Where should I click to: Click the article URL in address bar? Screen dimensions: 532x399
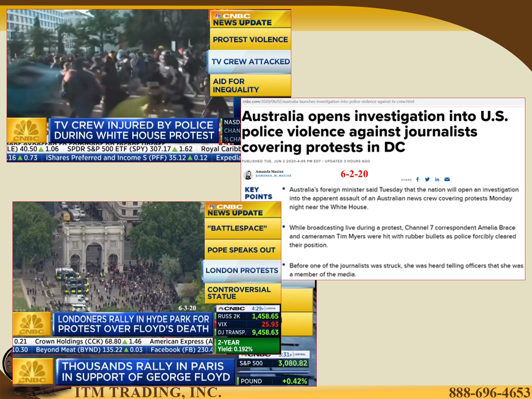click(328, 101)
